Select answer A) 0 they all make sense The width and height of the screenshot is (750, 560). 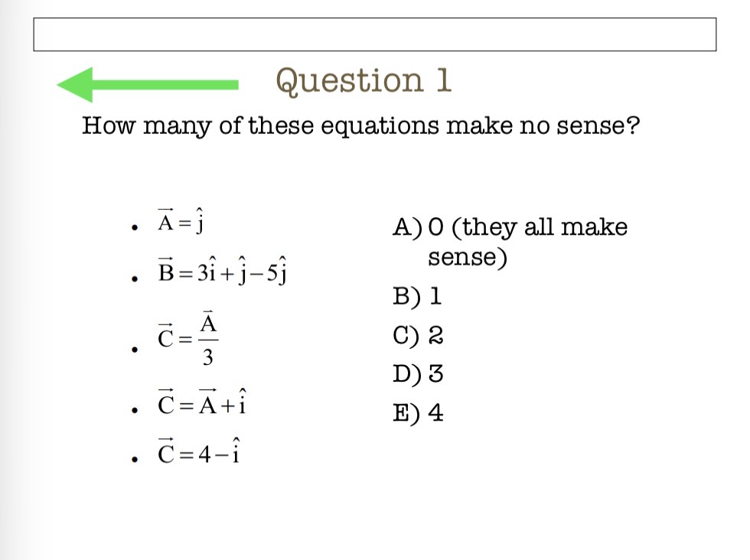click(510, 242)
